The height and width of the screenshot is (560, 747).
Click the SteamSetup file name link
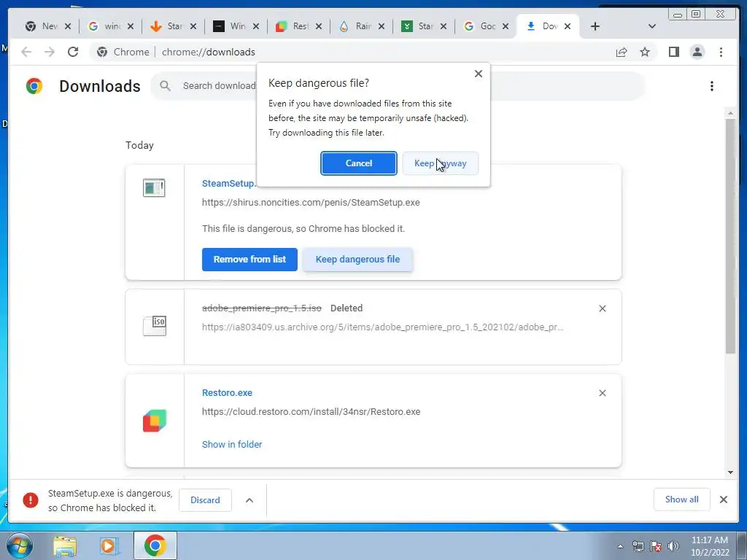point(229,183)
